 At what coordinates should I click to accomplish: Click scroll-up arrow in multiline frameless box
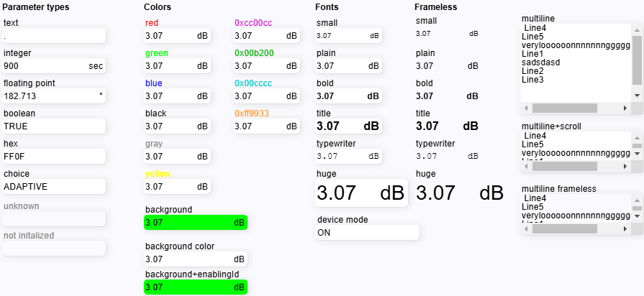click(x=636, y=199)
